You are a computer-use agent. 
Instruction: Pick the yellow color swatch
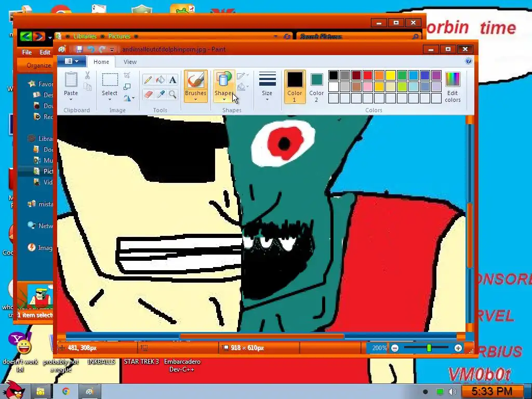tap(391, 75)
